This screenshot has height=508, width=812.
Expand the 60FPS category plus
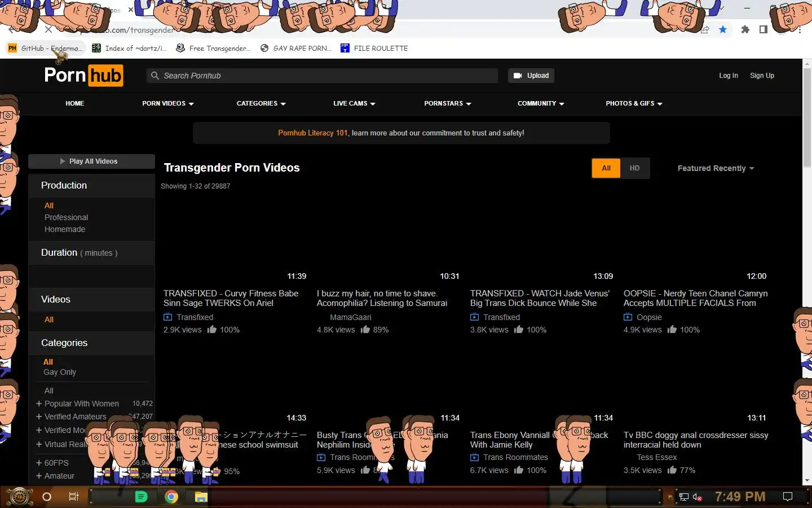(x=39, y=463)
